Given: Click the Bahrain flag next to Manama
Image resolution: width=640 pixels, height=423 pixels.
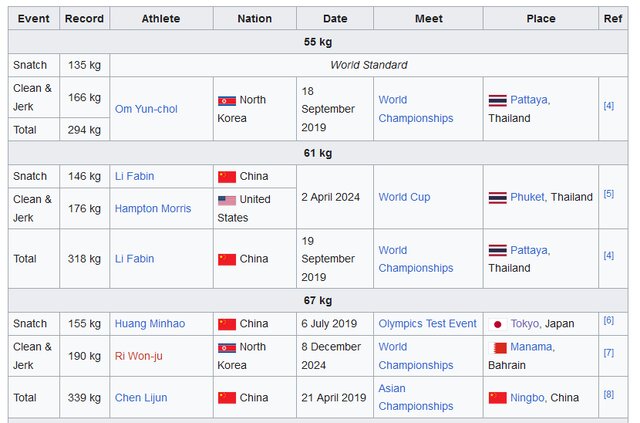Looking at the screenshot, I should (x=497, y=348).
